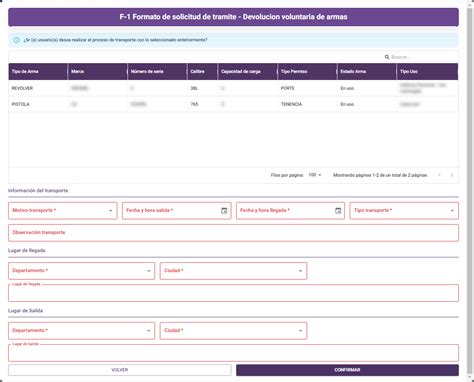Open the Motivo transporte dropdown

tap(63, 211)
